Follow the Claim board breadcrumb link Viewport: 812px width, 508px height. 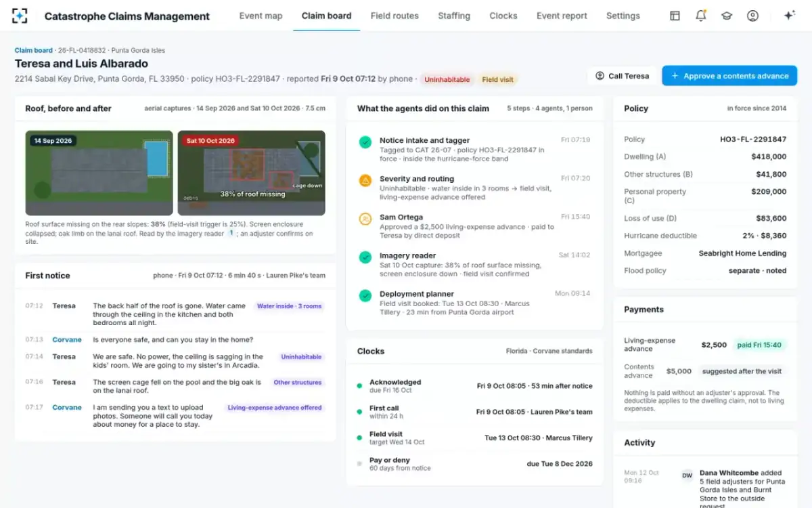[x=34, y=50]
